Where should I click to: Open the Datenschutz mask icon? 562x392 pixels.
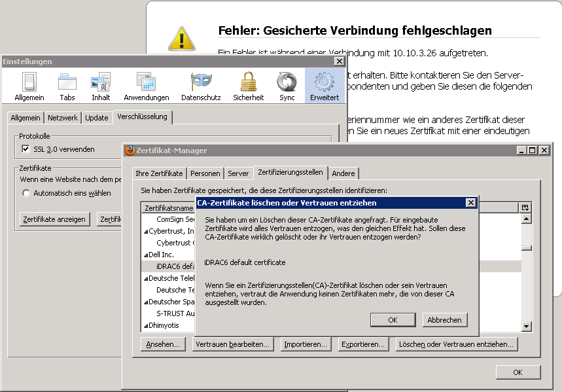tap(201, 82)
